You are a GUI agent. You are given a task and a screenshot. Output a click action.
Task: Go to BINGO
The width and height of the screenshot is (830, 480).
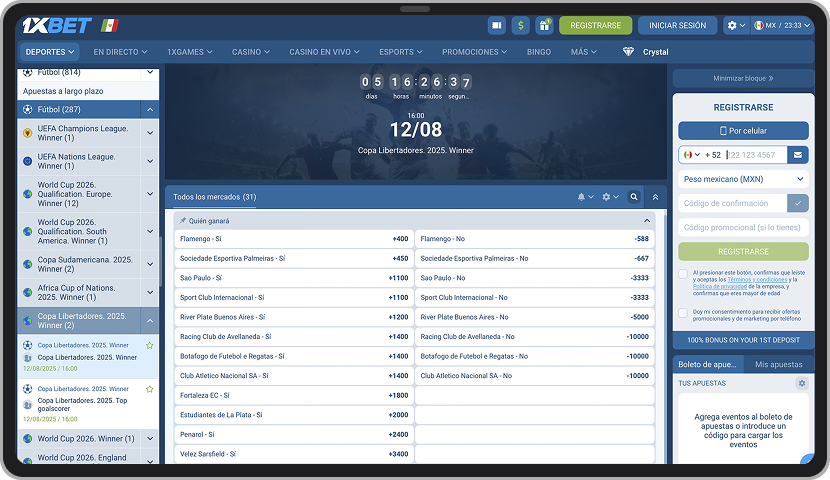click(539, 52)
